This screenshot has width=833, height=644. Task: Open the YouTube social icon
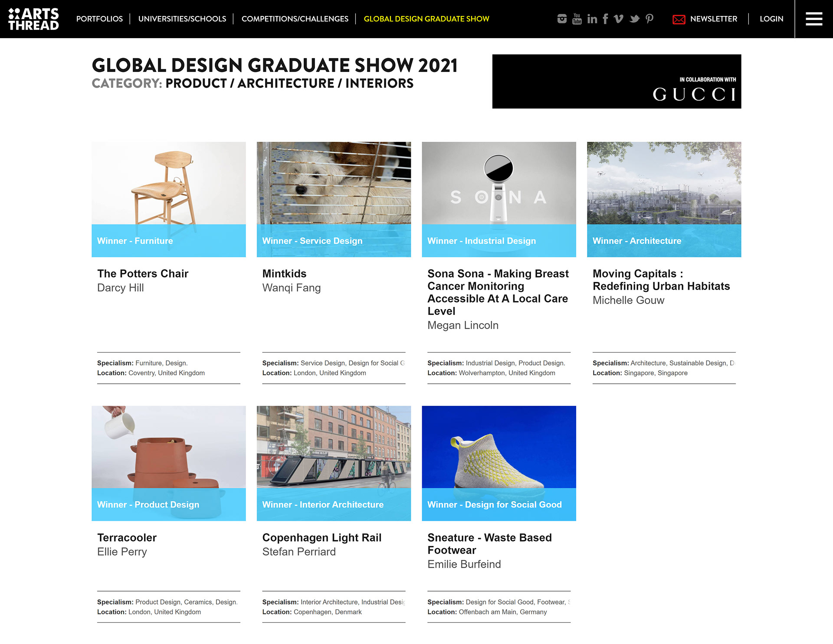[x=577, y=19]
